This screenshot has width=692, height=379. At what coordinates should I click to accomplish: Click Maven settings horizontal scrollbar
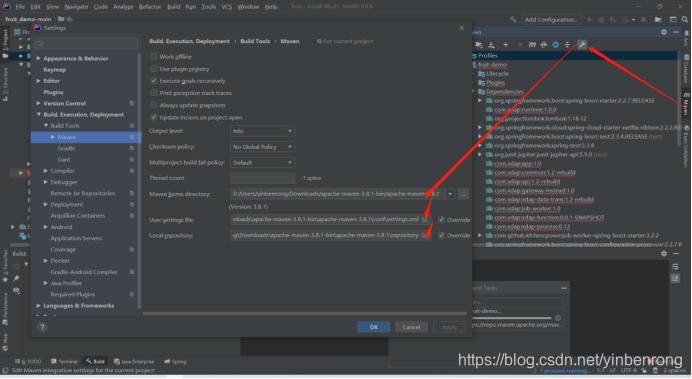(305, 314)
